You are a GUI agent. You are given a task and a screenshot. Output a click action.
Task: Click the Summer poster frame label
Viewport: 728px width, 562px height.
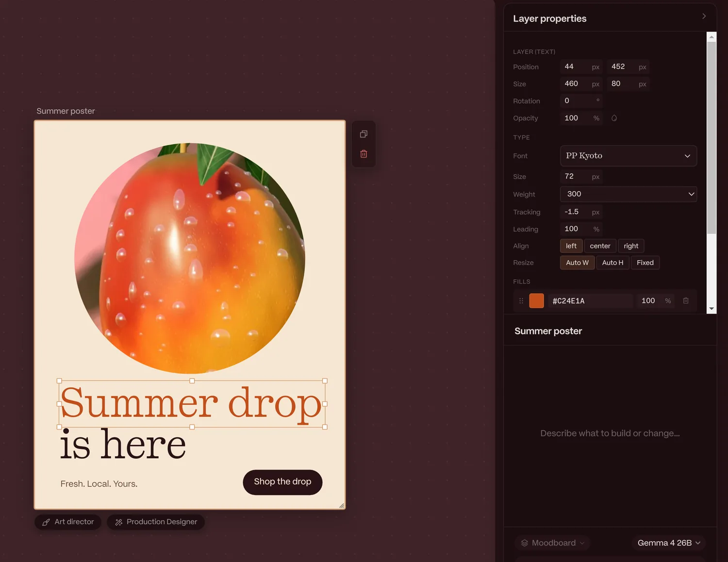click(66, 111)
